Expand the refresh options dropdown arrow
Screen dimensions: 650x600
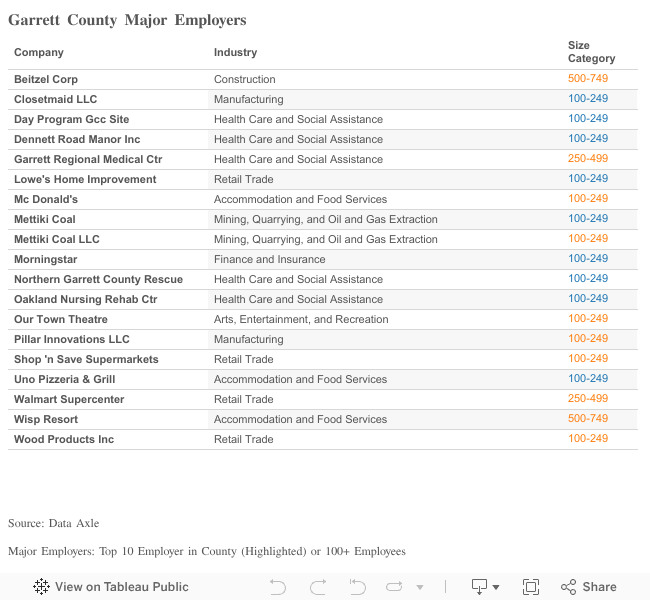[x=420, y=587]
